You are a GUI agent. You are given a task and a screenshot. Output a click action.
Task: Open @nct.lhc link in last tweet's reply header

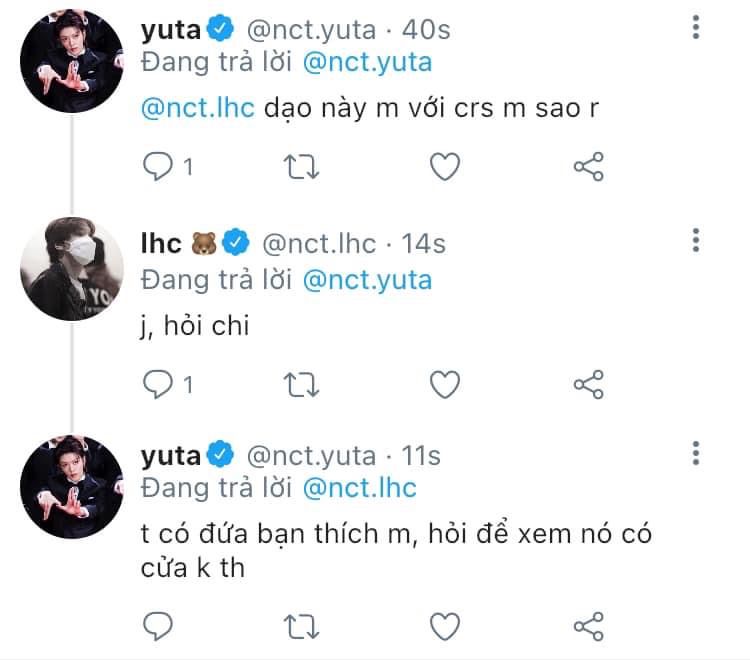click(x=359, y=488)
